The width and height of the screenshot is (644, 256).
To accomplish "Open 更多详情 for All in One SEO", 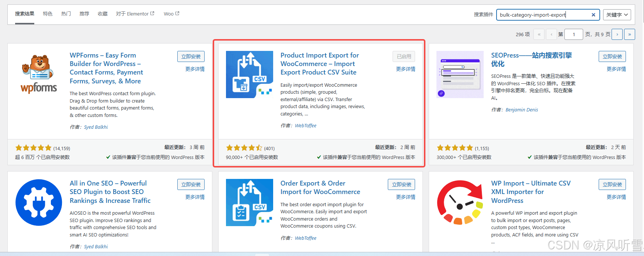I will [195, 197].
